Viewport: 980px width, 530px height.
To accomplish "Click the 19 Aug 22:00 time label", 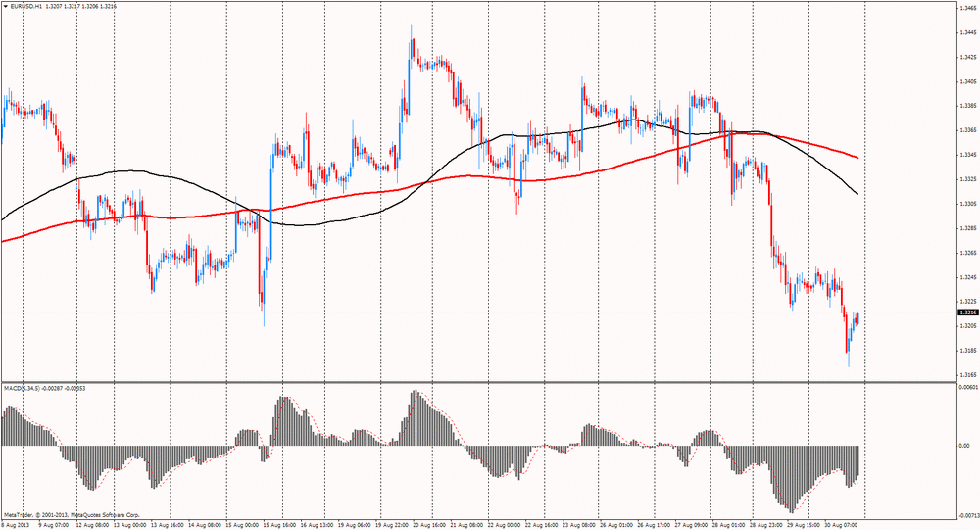I will (394, 525).
